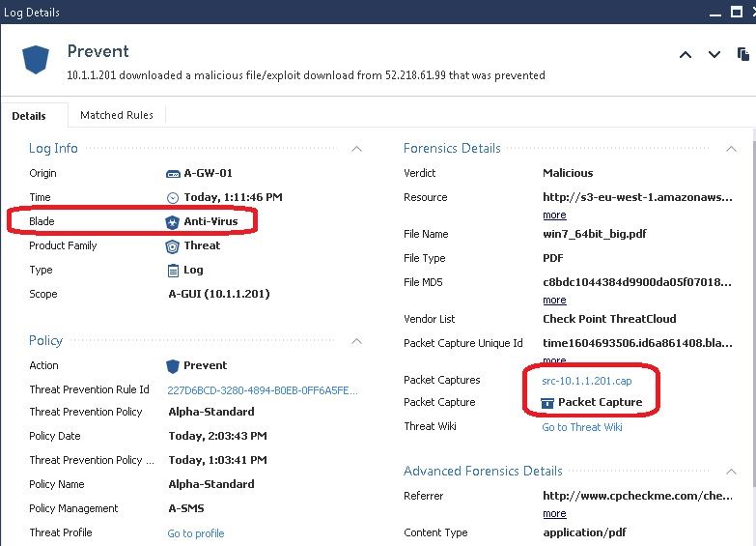This screenshot has height=546, width=756.
Task: Select the Alpha-Standard Policy Name value
Action: click(x=211, y=484)
